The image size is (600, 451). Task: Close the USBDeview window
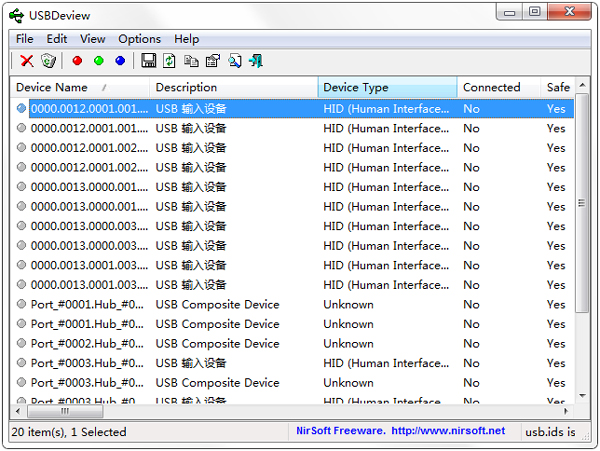tap(570, 12)
